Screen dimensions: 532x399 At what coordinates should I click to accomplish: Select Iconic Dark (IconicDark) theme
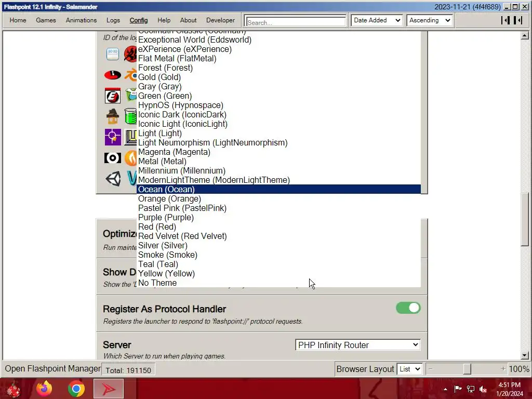tap(278, 115)
